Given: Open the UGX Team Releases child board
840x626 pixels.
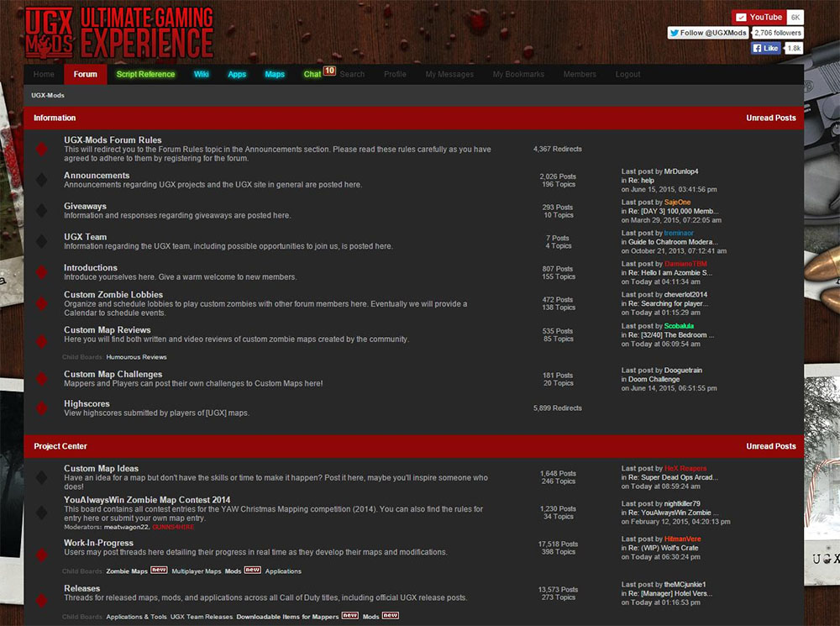Looking at the screenshot, I should click(x=202, y=617).
